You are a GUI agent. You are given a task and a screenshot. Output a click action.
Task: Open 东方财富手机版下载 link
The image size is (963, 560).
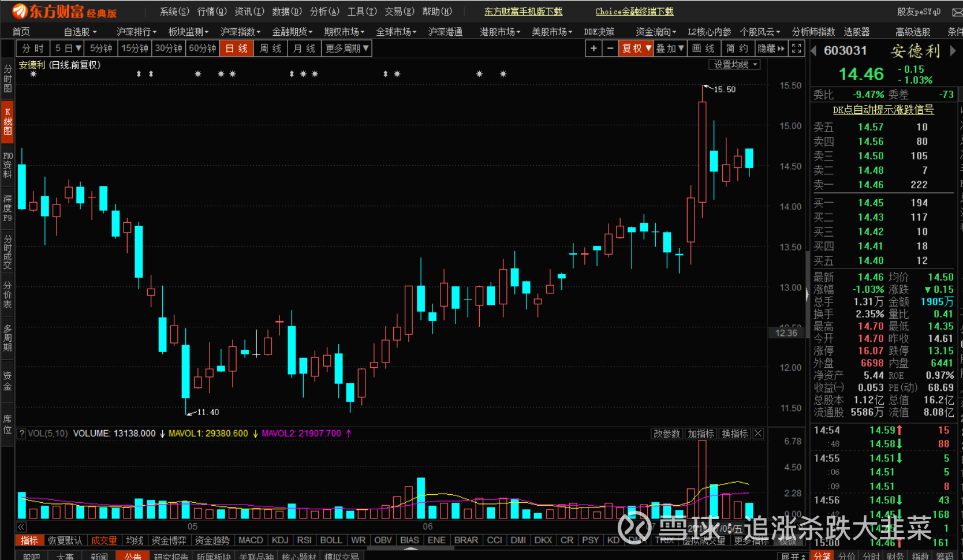pyautogui.click(x=523, y=12)
